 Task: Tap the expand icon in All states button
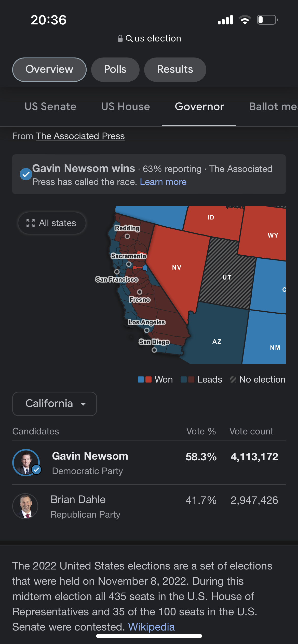(x=31, y=223)
